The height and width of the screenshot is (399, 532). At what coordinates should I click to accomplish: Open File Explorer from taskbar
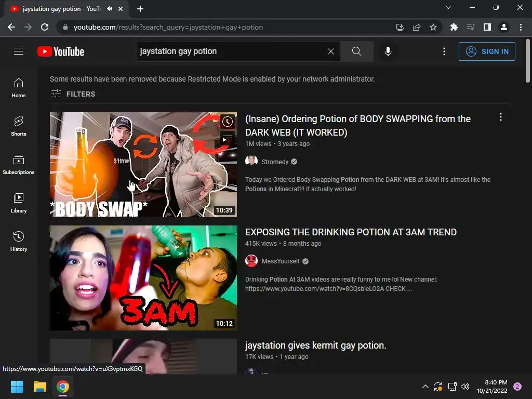click(x=39, y=387)
